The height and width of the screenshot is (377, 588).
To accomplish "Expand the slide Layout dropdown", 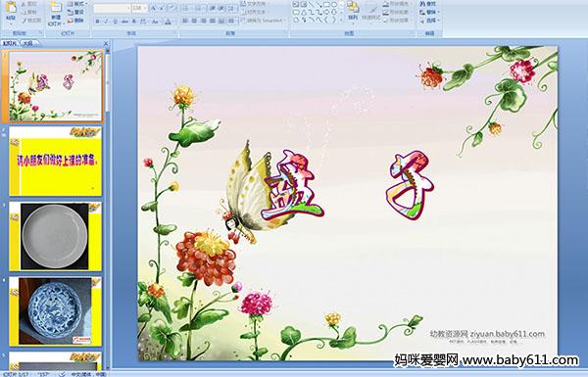I will [76, 4].
